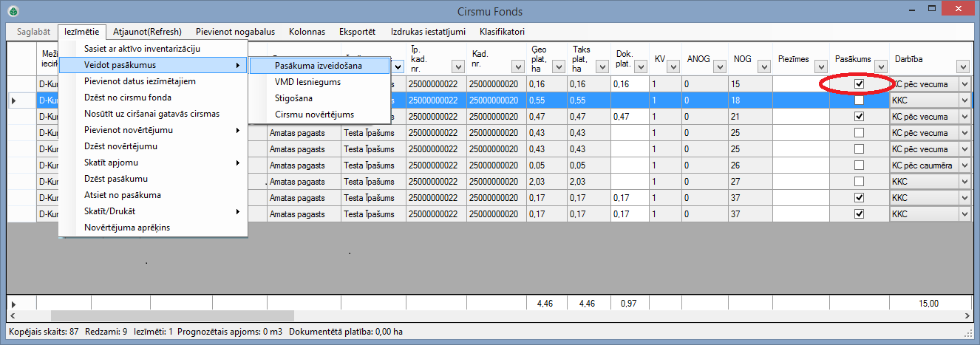Choose Nosūtīt uz ciršanai gatavās cirsmas

point(153,114)
